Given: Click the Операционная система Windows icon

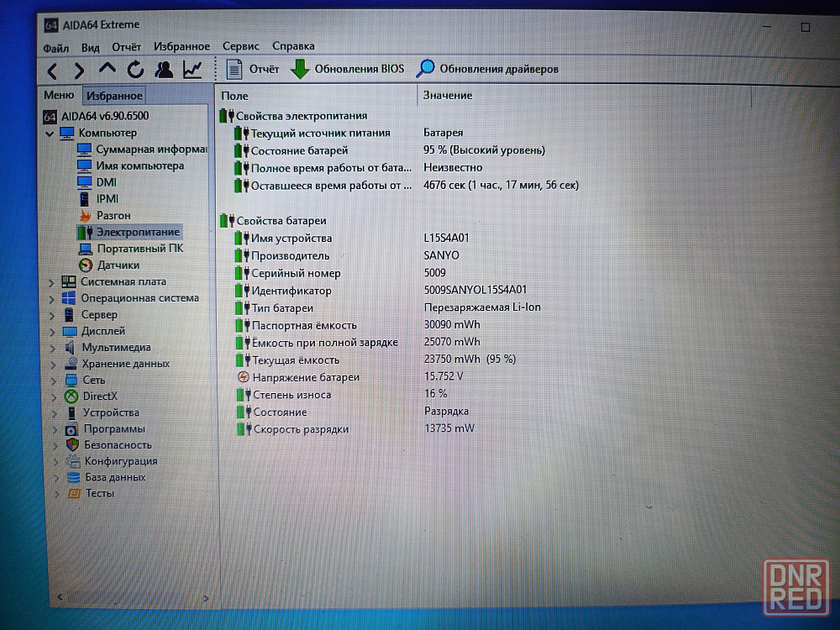Looking at the screenshot, I should [x=69, y=298].
